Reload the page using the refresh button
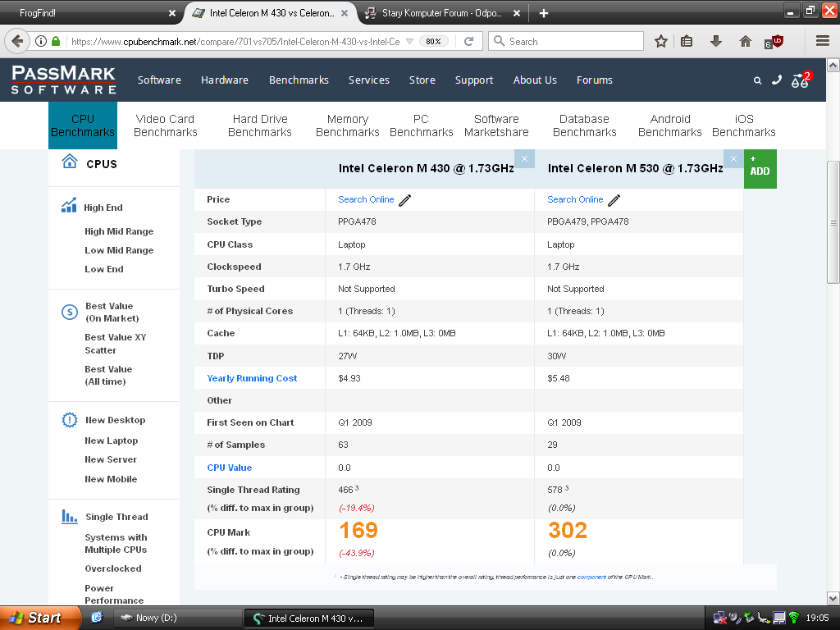The image size is (840, 630). [468, 41]
